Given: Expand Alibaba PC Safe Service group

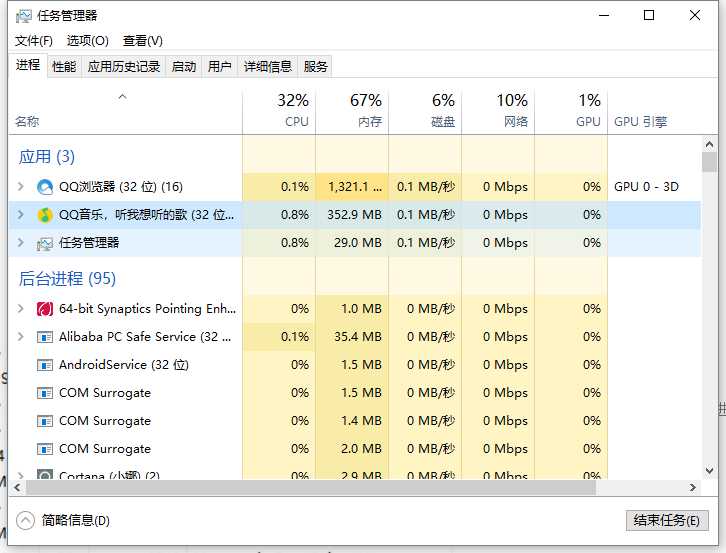Looking at the screenshot, I should point(20,337).
